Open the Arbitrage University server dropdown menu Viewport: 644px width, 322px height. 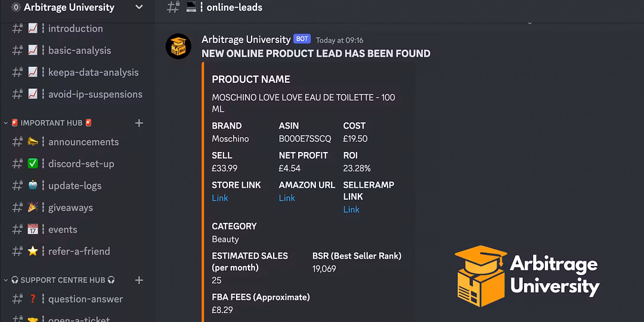point(139,7)
